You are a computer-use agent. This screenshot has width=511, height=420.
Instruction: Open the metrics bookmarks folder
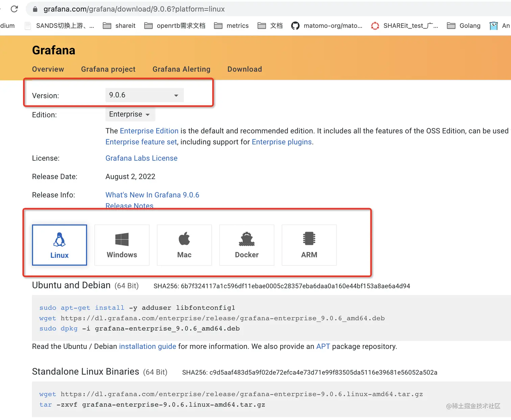[x=232, y=26]
